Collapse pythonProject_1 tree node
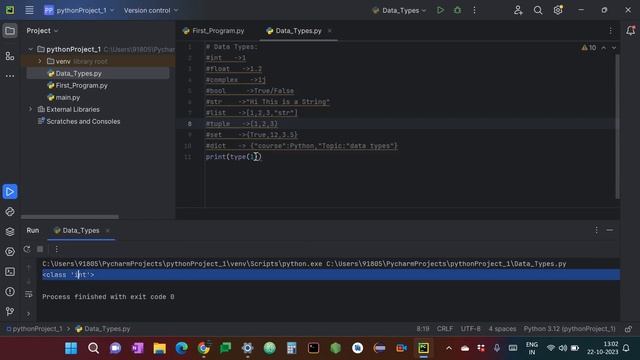Viewport: 640px width, 360px height. tap(31, 49)
